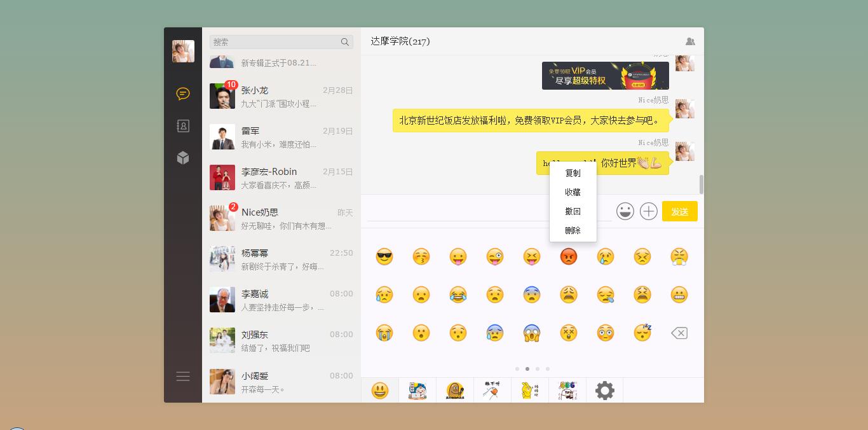This screenshot has height=430, width=868.
Task: Click your profile avatar in the sidebar
Action: tap(183, 51)
